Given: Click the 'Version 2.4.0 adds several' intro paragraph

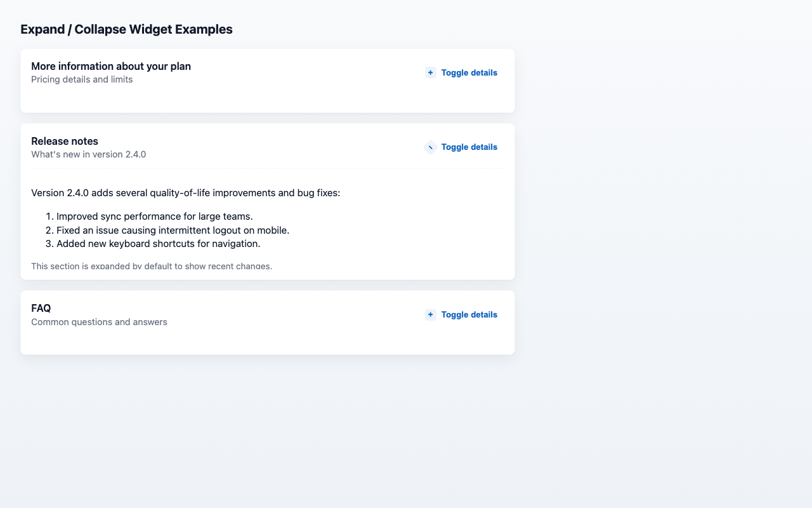Looking at the screenshot, I should (x=185, y=193).
